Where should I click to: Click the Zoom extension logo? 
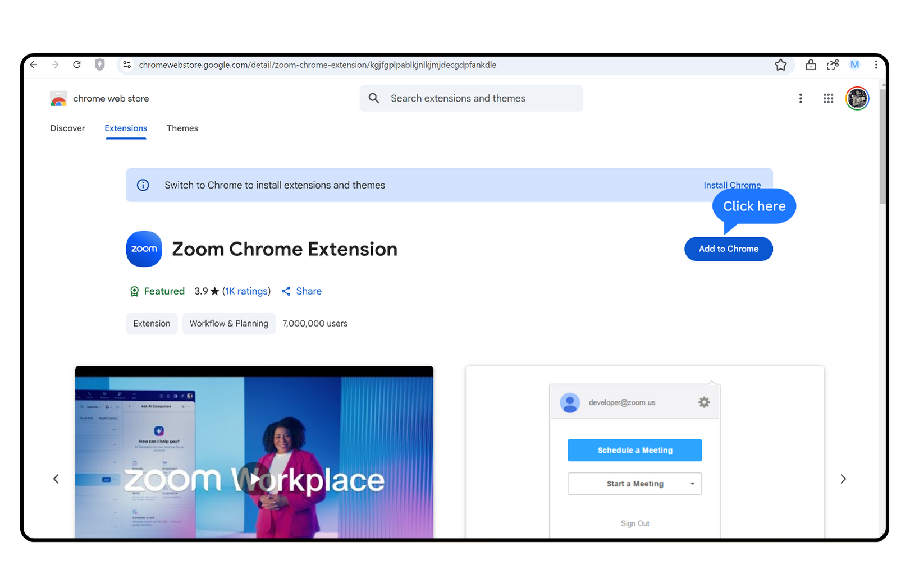pyautogui.click(x=144, y=249)
